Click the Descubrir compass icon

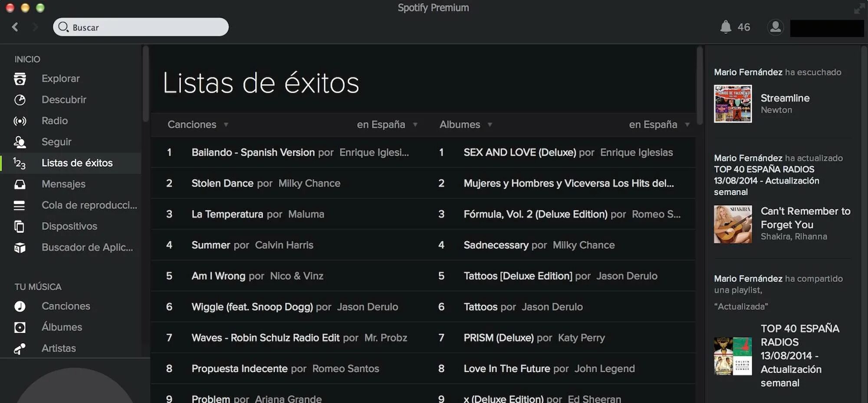(x=20, y=100)
